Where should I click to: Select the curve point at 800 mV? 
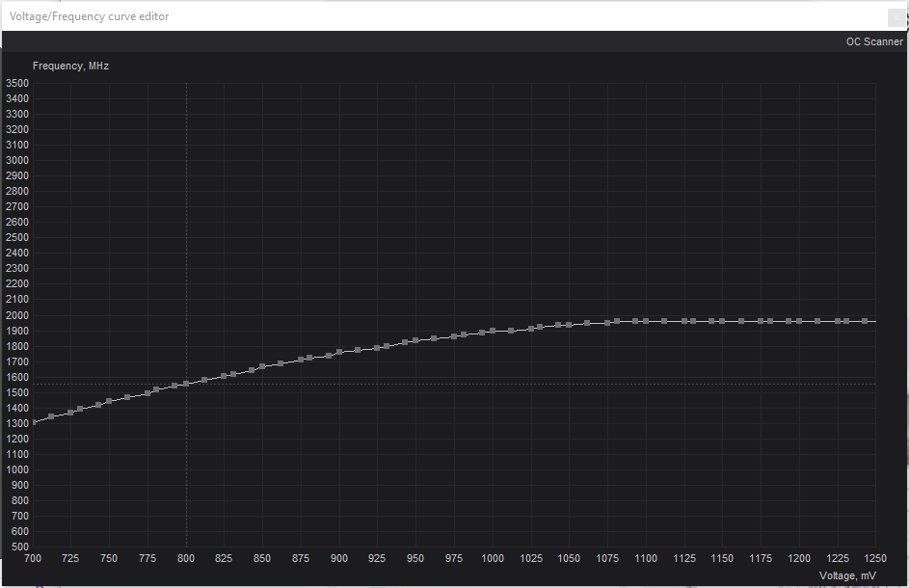point(185,382)
